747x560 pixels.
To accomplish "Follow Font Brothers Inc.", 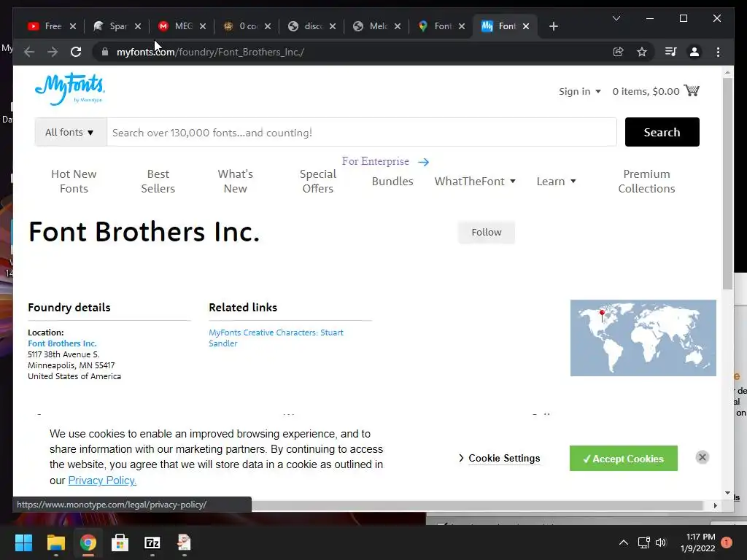I will (x=487, y=233).
